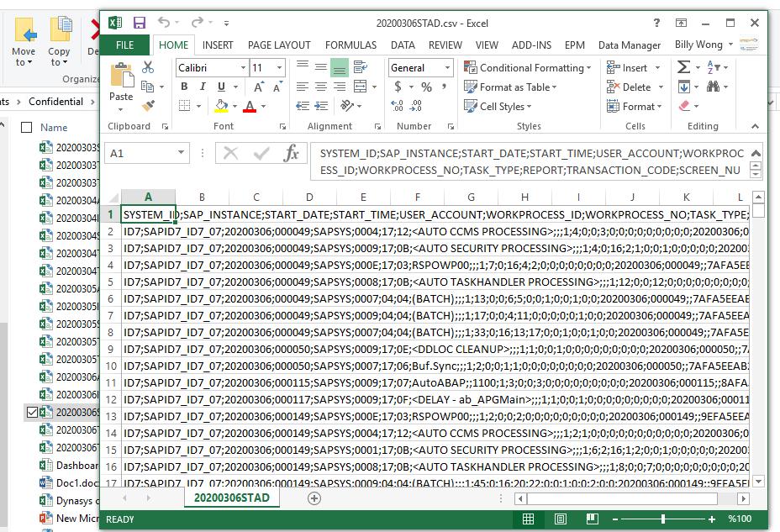Click the AutoSum sigma icon
780x532 pixels.
click(x=684, y=67)
